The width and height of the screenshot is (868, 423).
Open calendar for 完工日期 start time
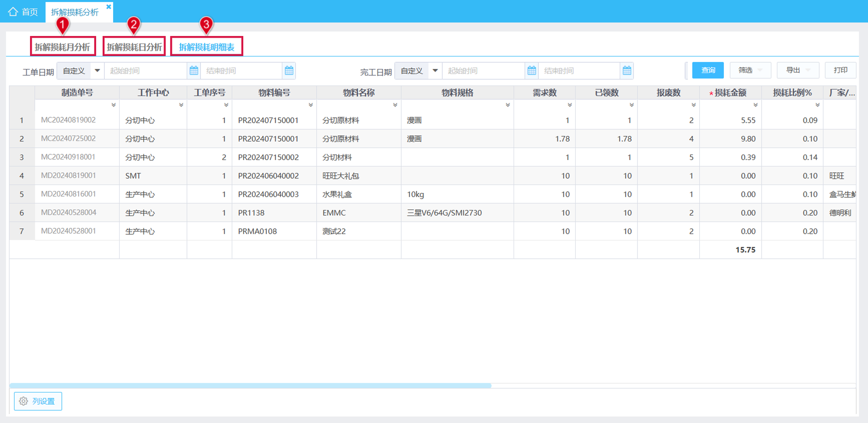[531, 71]
